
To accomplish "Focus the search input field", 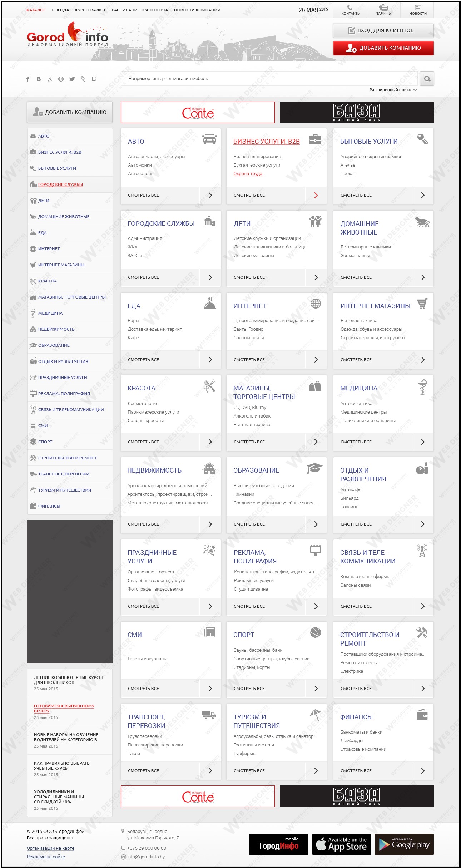I will (269, 79).
